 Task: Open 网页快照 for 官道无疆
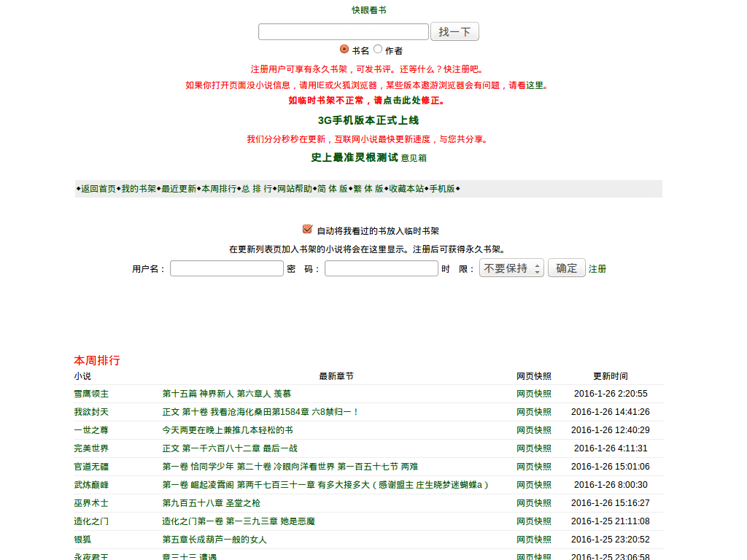[x=533, y=467]
